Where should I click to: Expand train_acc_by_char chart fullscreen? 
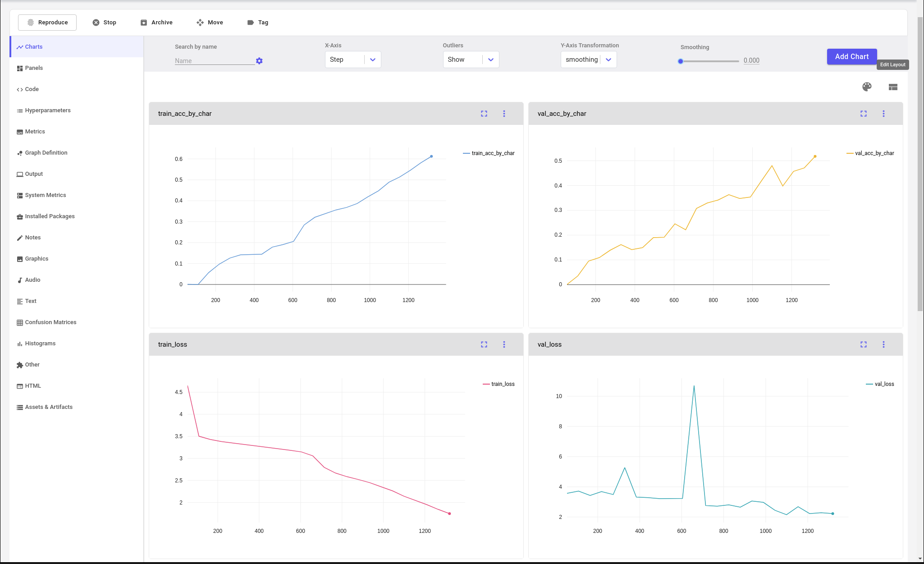click(x=484, y=114)
